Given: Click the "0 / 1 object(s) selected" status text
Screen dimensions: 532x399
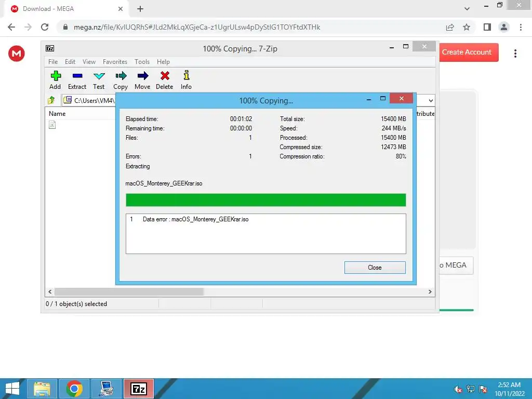Looking at the screenshot, I should 76,303.
